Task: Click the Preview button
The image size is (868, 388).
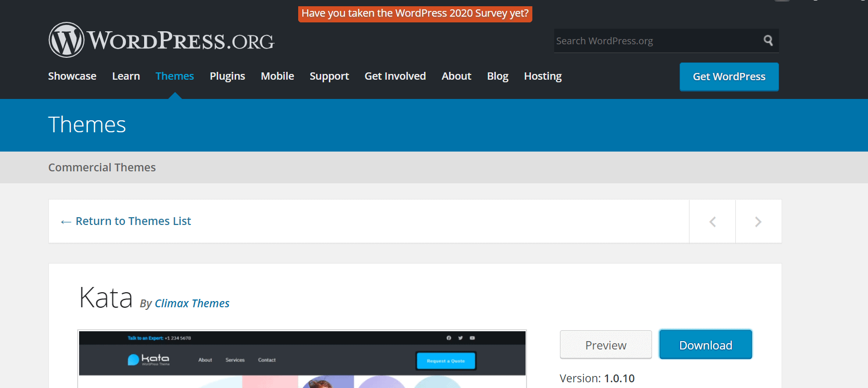Action: point(606,345)
